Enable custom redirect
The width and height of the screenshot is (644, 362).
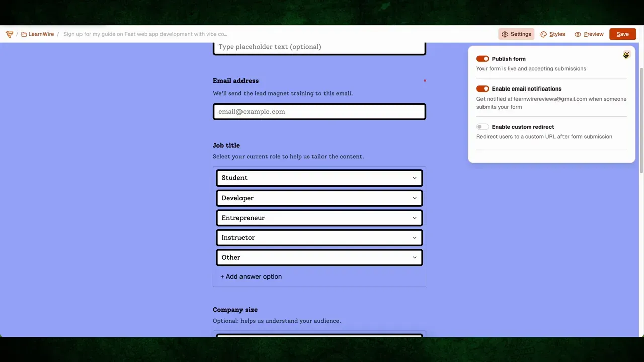pyautogui.click(x=482, y=127)
